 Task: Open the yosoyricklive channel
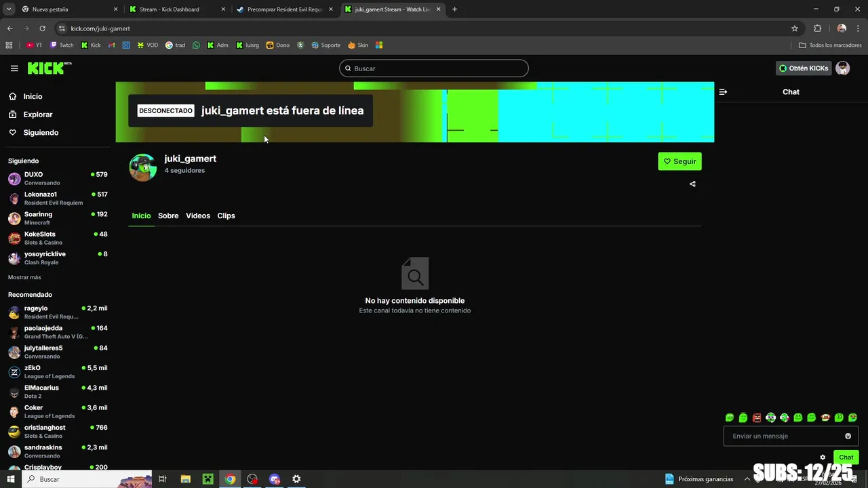coord(58,258)
